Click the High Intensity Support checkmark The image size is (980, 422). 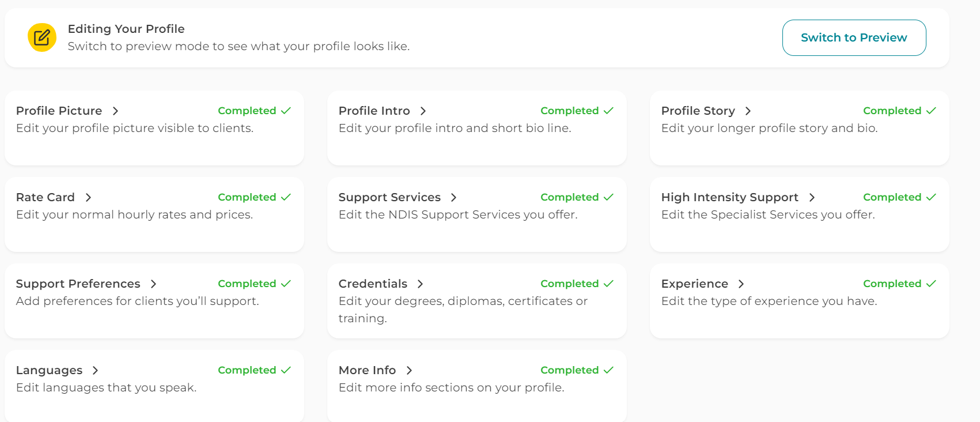[931, 197]
